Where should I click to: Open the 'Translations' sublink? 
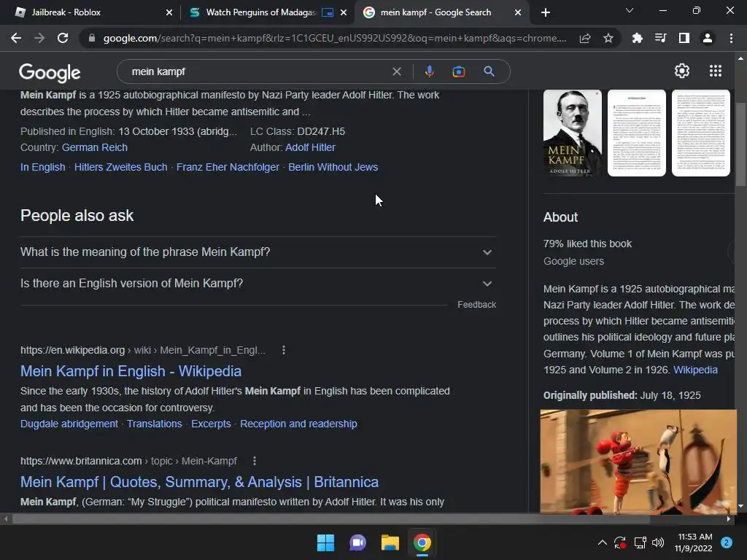pyautogui.click(x=155, y=424)
